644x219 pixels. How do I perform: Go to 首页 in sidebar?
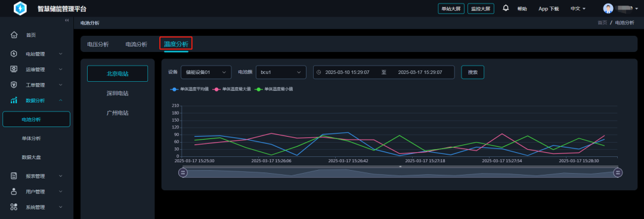click(x=31, y=35)
